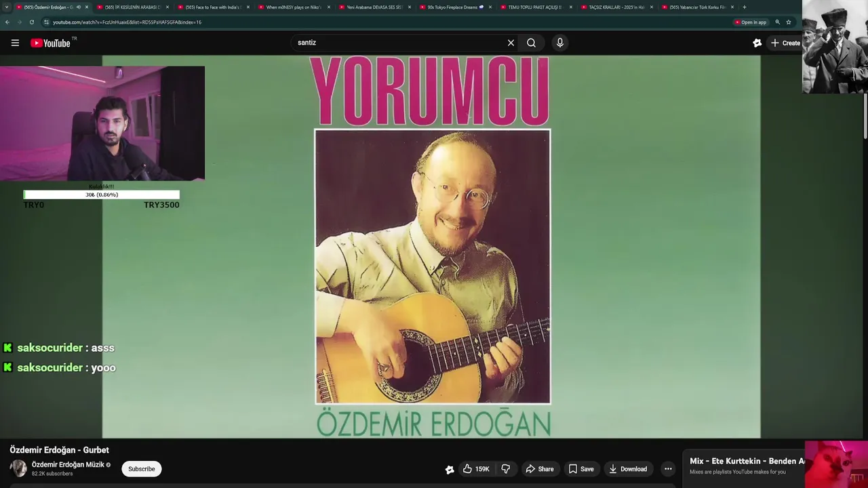Open the Özdemir Erdoğan Müzik channel name
This screenshot has width=868, height=488.
(x=68, y=464)
